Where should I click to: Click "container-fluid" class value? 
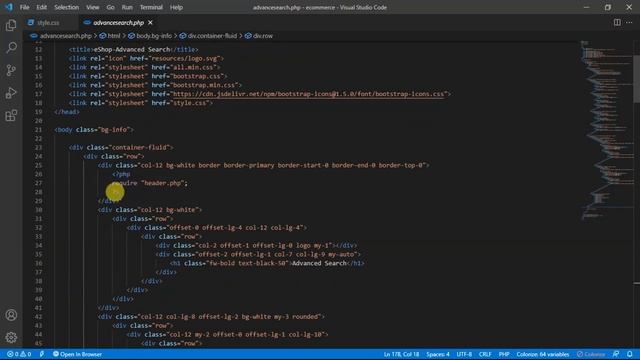click(139, 147)
